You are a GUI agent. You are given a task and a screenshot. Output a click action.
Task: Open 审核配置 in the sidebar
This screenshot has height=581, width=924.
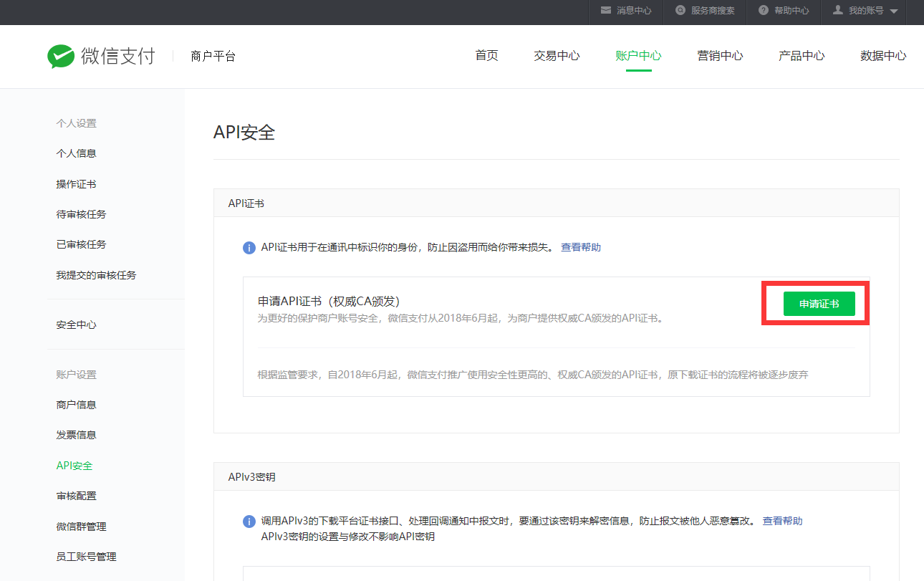76,496
